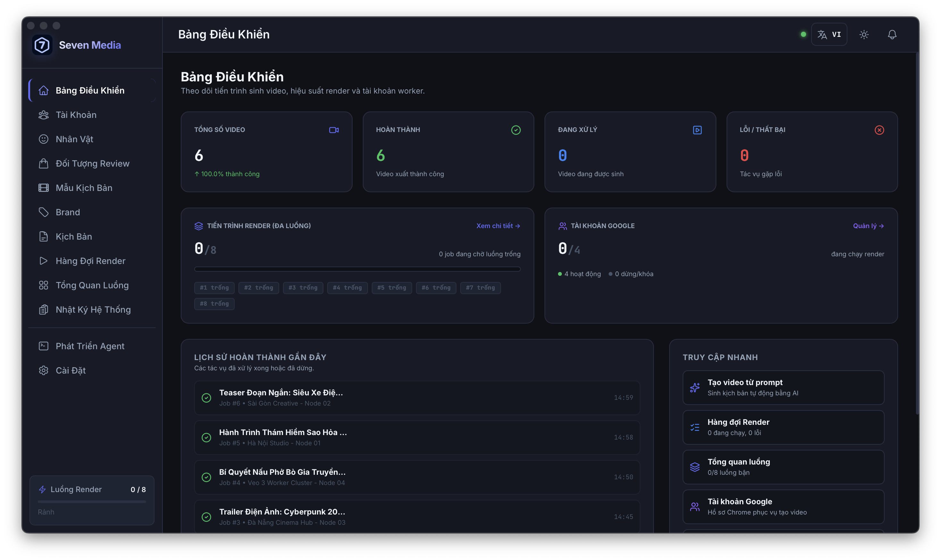Click the green check icon in Hoàn Thành card
This screenshot has height=560, width=941.
(516, 130)
